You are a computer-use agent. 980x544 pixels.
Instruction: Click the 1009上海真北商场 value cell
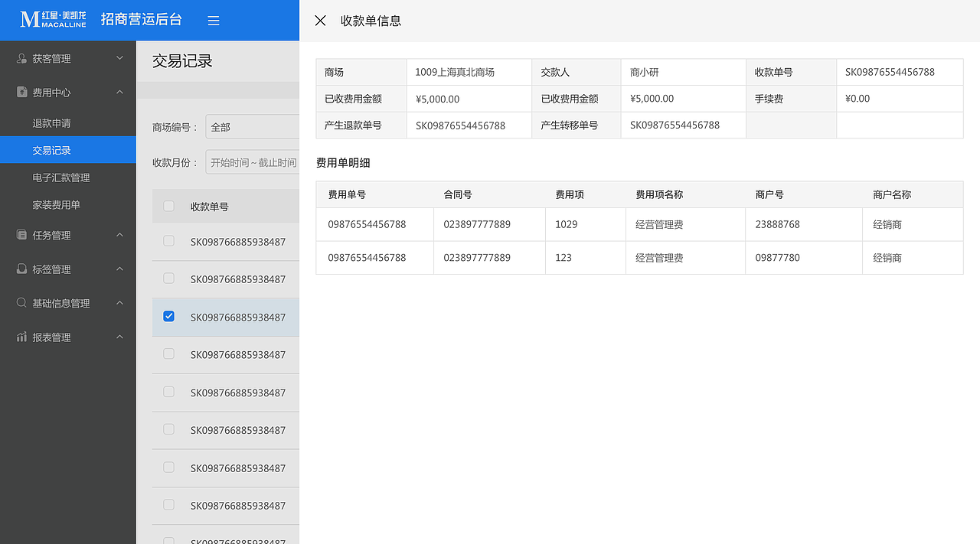coord(469,72)
